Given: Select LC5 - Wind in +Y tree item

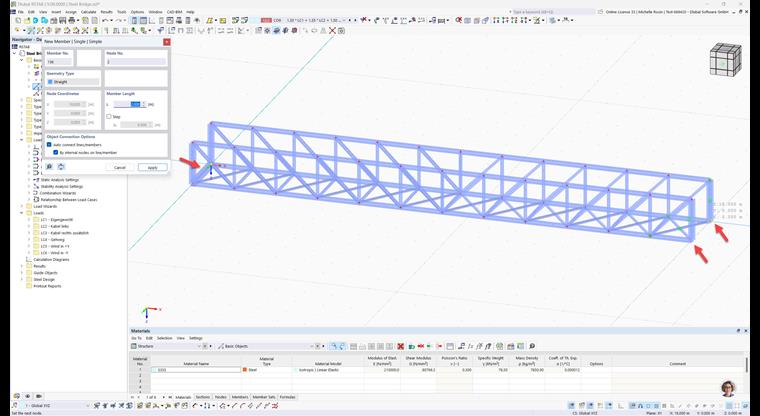Looking at the screenshot, I should tap(54, 246).
